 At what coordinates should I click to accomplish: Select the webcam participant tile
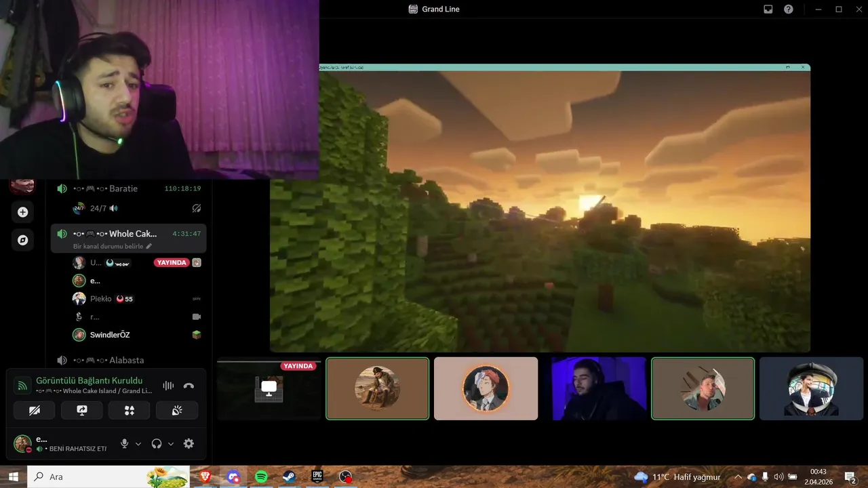(x=595, y=388)
